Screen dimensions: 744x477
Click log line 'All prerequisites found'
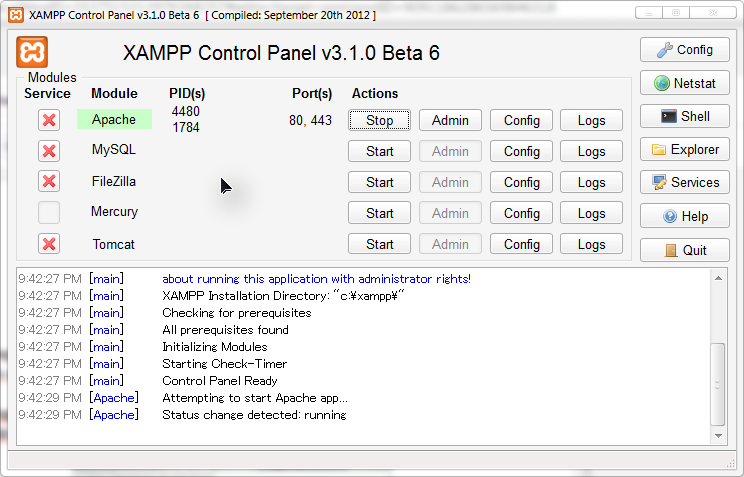(x=225, y=330)
